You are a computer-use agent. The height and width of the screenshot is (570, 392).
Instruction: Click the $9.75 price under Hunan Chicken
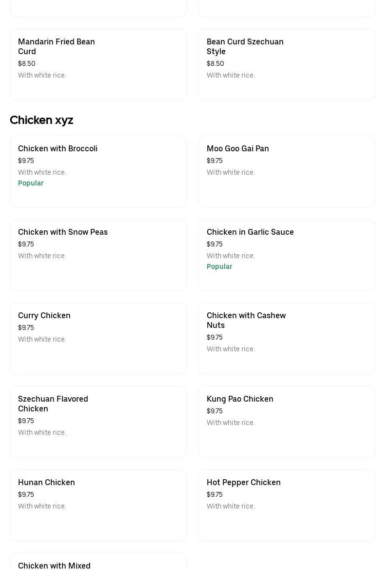click(x=26, y=494)
